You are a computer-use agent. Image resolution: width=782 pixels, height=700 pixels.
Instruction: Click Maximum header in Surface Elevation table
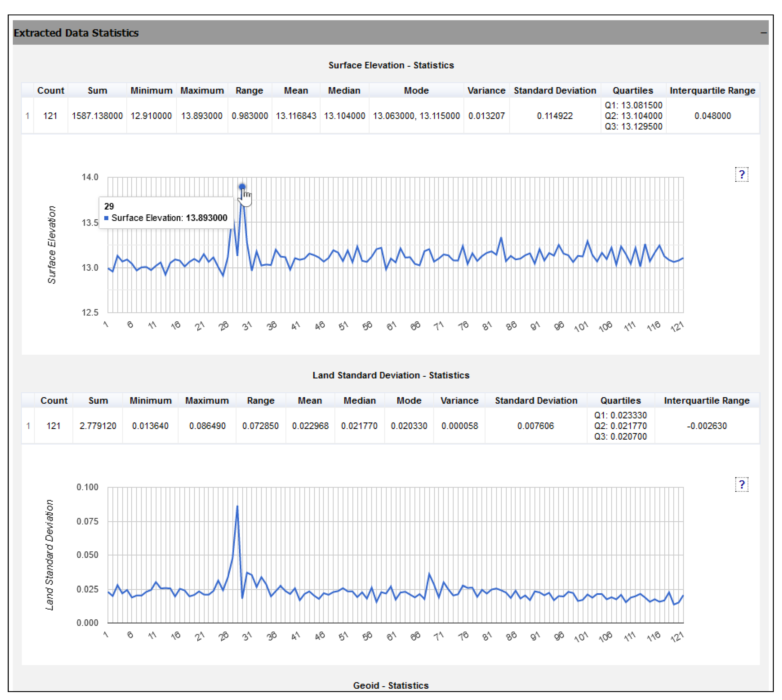click(x=202, y=90)
